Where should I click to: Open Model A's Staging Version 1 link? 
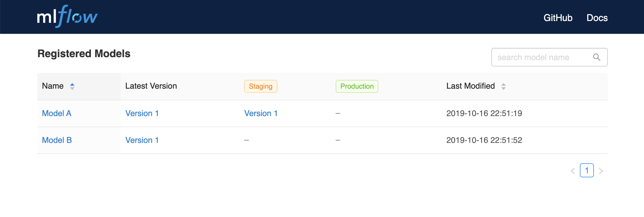tap(261, 113)
